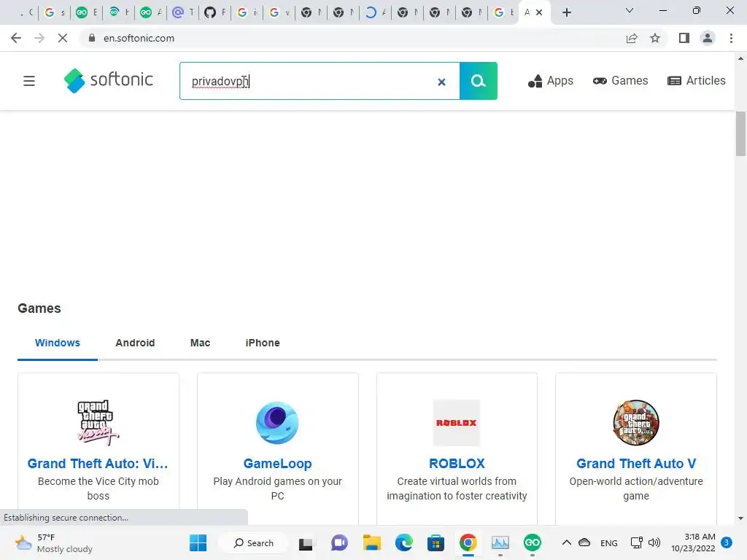The height and width of the screenshot is (560, 747).
Task: Open the green GO taskbar app
Action: (x=532, y=542)
